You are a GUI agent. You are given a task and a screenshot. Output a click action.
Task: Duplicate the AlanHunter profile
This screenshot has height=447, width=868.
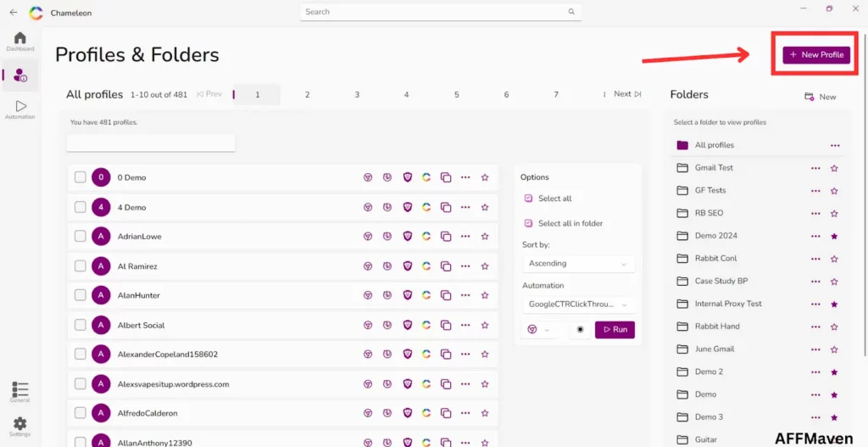(446, 296)
